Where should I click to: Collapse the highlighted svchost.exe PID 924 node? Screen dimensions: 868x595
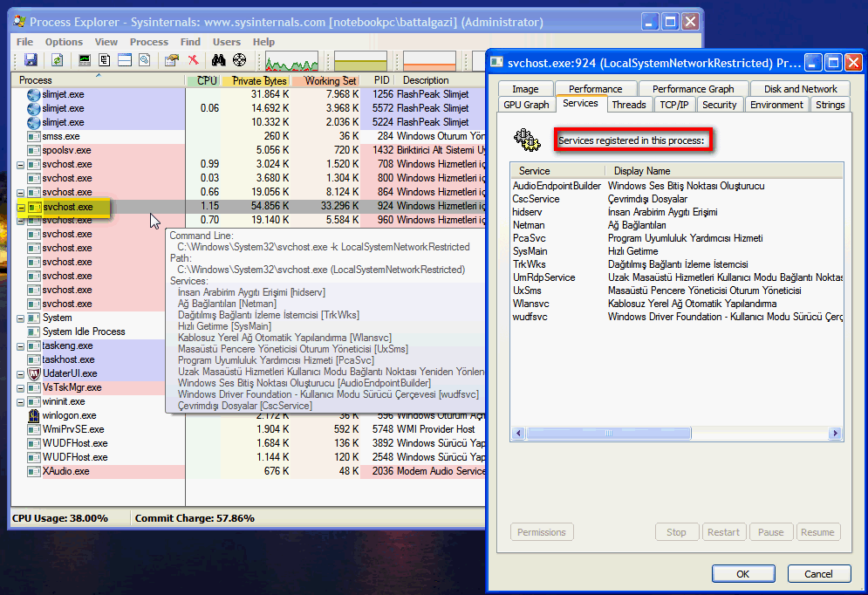tap(20, 208)
